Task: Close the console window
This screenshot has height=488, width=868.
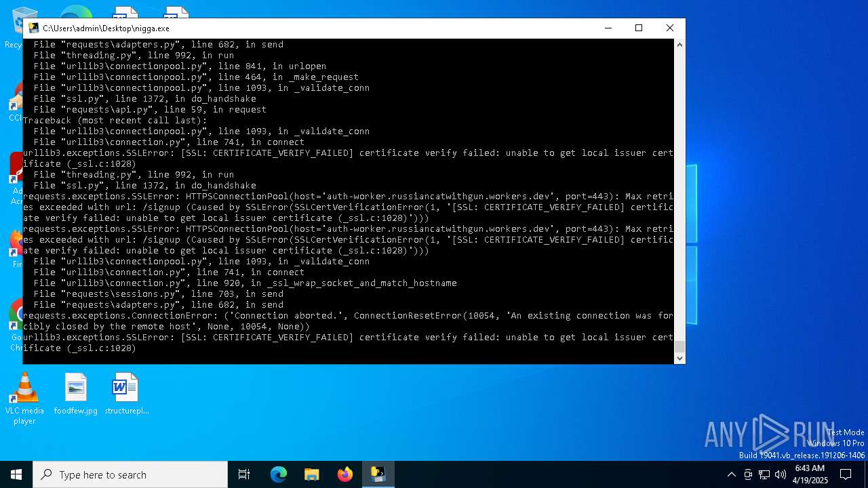Action: point(669,28)
